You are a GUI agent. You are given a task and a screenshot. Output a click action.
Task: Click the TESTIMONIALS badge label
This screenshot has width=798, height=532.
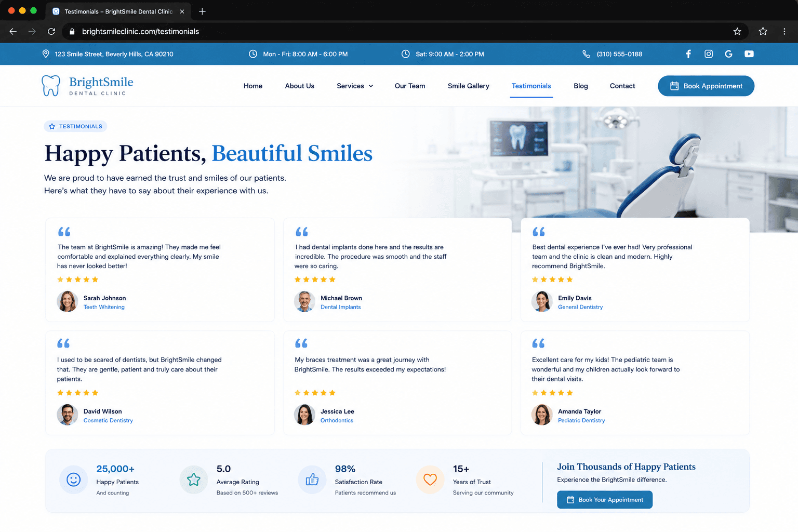pyautogui.click(x=76, y=126)
